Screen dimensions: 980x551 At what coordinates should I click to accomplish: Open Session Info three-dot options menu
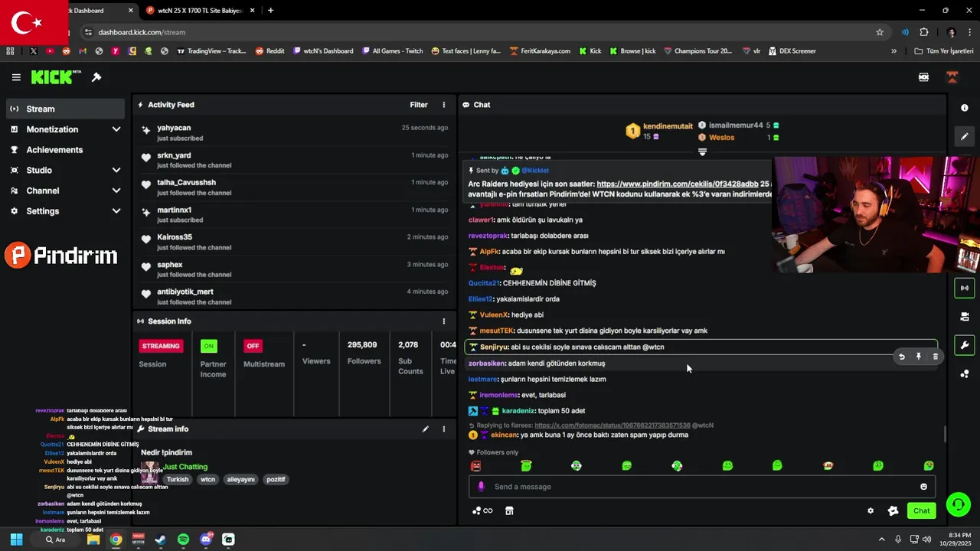(444, 321)
